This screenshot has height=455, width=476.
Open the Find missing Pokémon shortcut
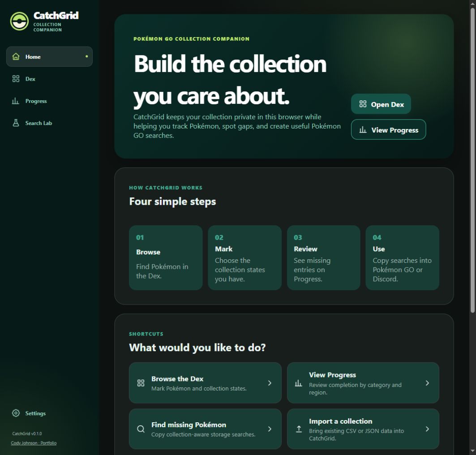click(205, 429)
